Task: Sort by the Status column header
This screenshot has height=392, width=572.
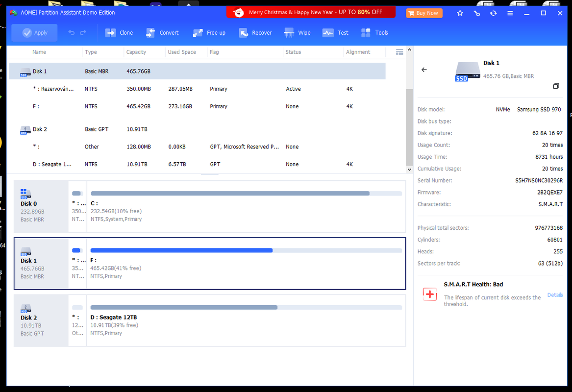Action: click(x=293, y=52)
